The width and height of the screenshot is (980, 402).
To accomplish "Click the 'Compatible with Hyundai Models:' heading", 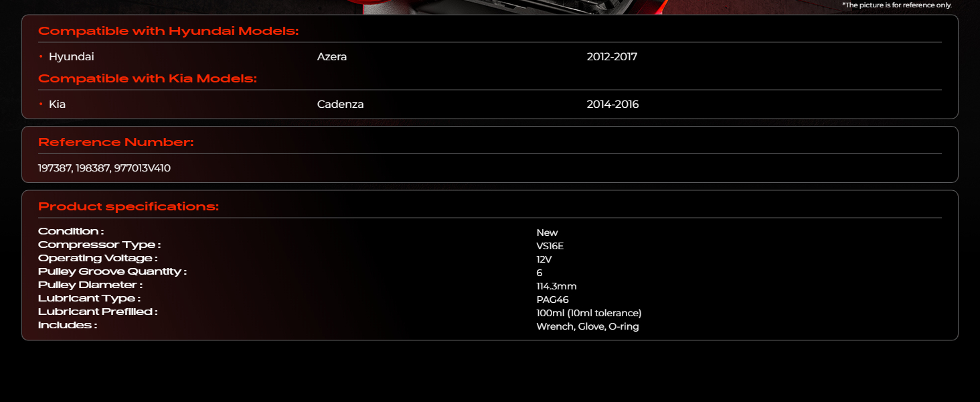I will [x=168, y=31].
